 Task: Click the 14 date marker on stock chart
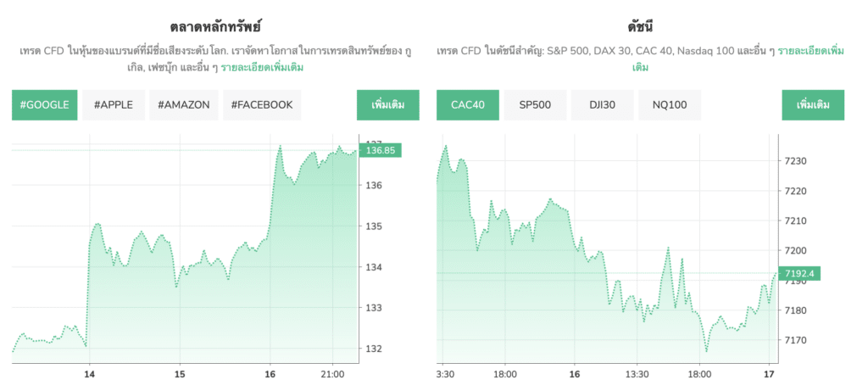point(89,374)
